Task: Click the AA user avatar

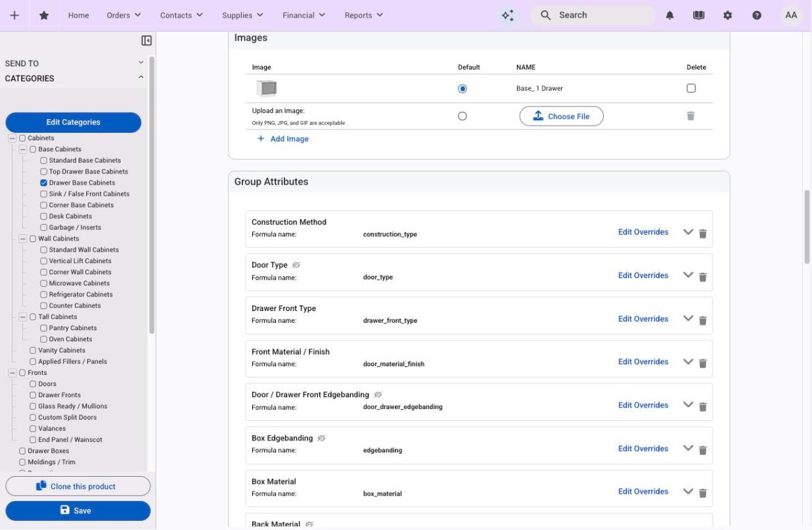Action: (x=791, y=15)
